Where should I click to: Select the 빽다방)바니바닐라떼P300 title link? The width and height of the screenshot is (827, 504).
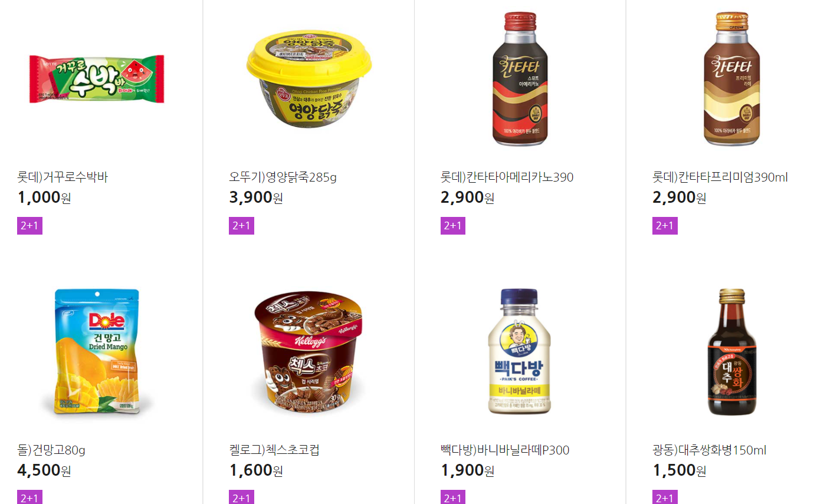pyautogui.click(x=505, y=450)
